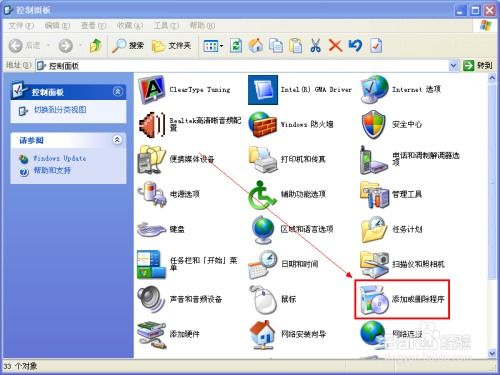Click the red Delete X toolbar icon
This screenshot has width=500, height=375.
pos(335,45)
